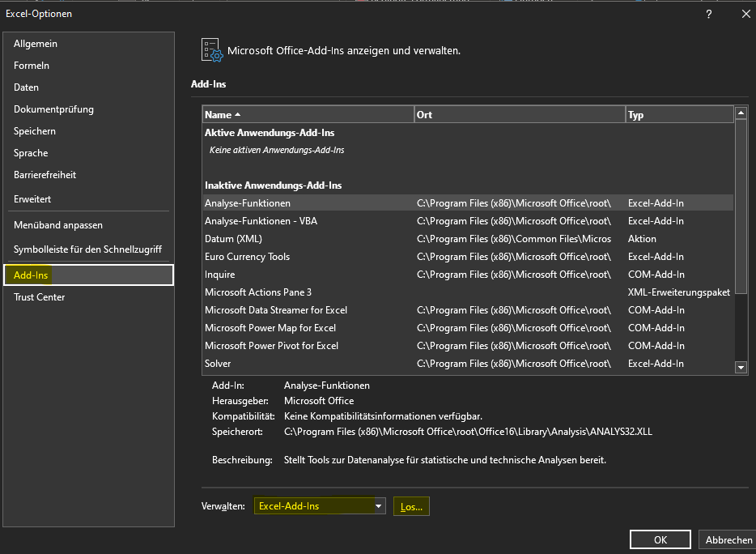The height and width of the screenshot is (554, 756).
Task: Click the Ort column header
Action: [x=520, y=115]
